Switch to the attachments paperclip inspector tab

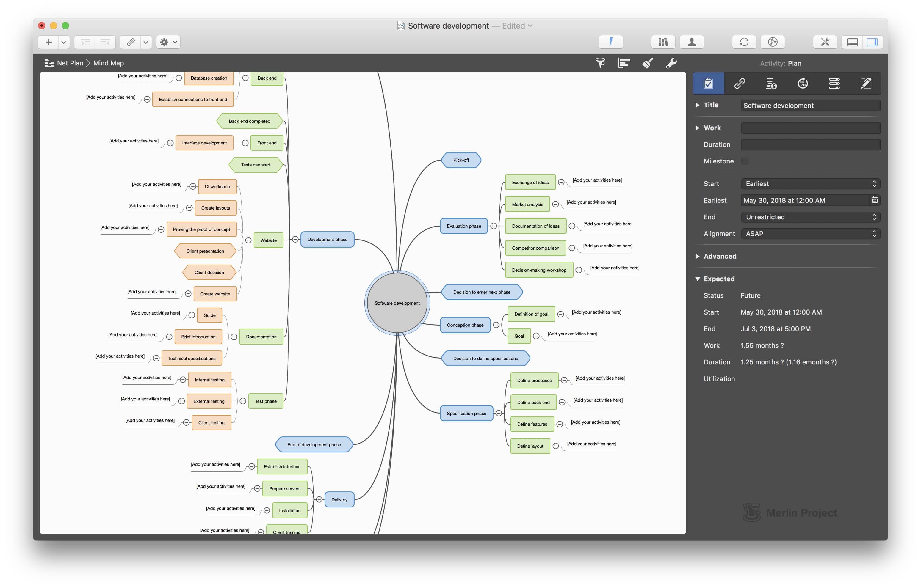740,83
